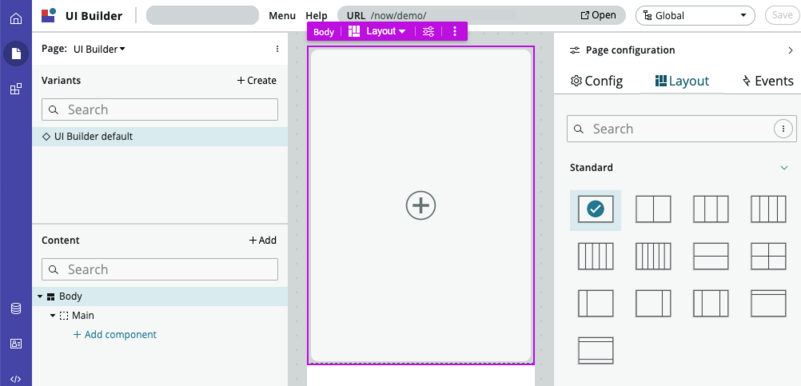Open the components blocks icon in sidebar
Image resolution: width=801 pixels, height=386 pixels.
click(16, 89)
